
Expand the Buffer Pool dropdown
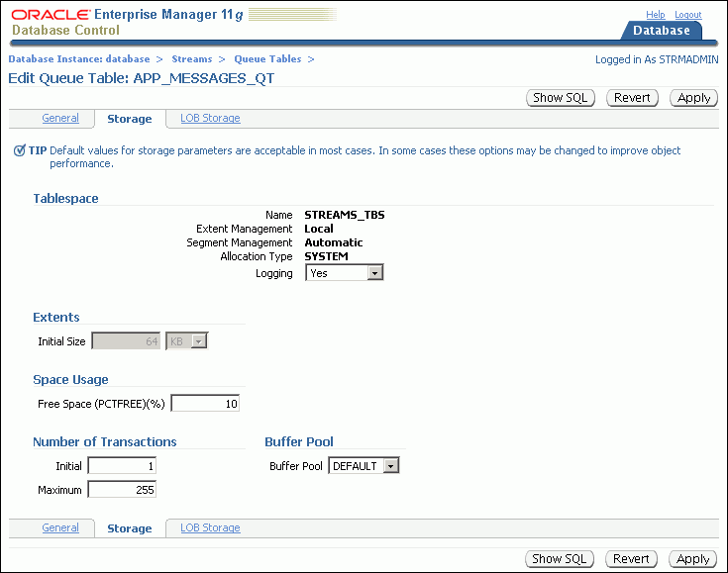pos(364,466)
